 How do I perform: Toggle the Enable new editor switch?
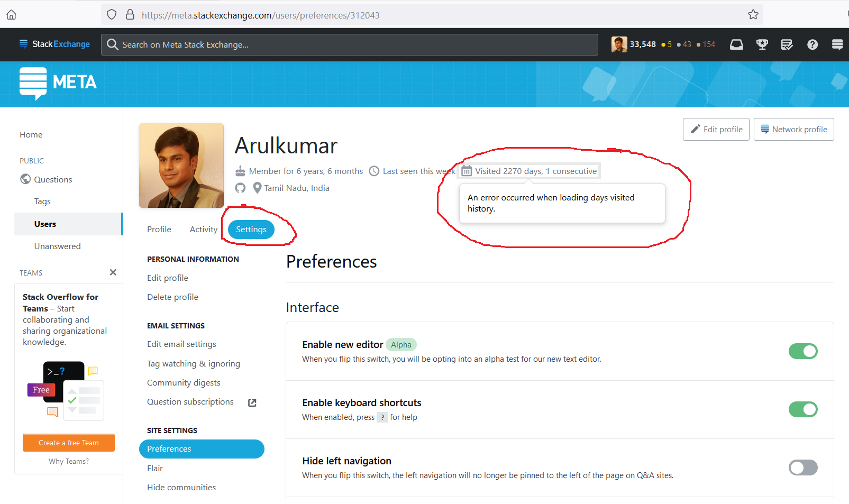coord(803,351)
